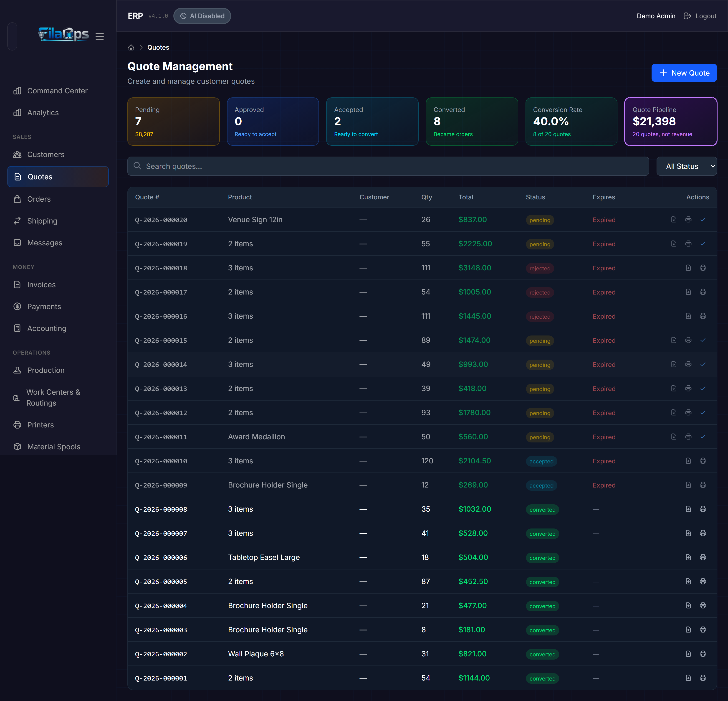
Task: Open Shipping in sidebar
Action: coord(58,221)
